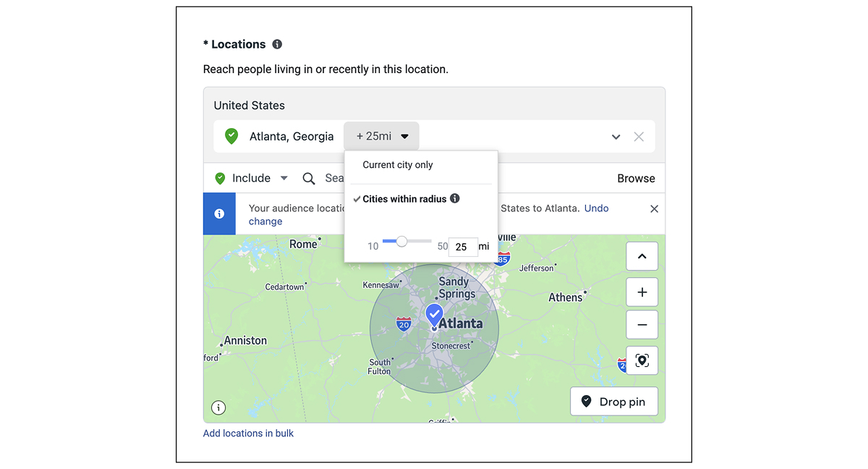Expand the Atlanta row chevron
The width and height of the screenshot is (868, 469).
pyautogui.click(x=616, y=137)
